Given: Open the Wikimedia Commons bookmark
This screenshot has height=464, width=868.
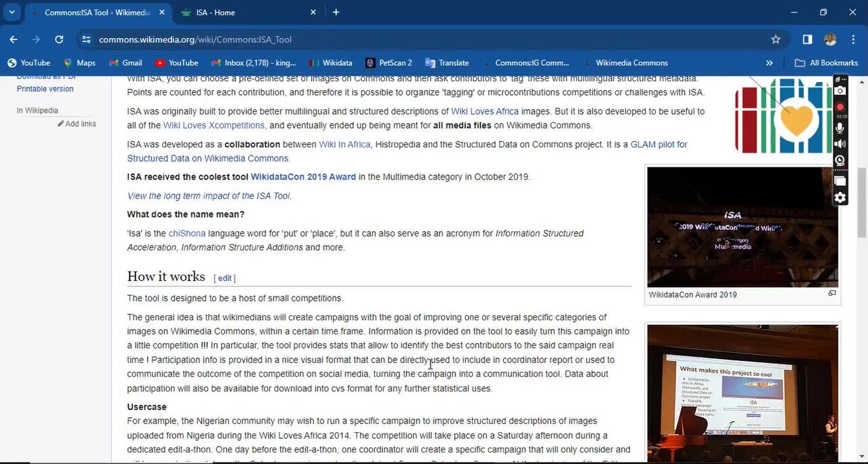Looking at the screenshot, I should [625, 63].
